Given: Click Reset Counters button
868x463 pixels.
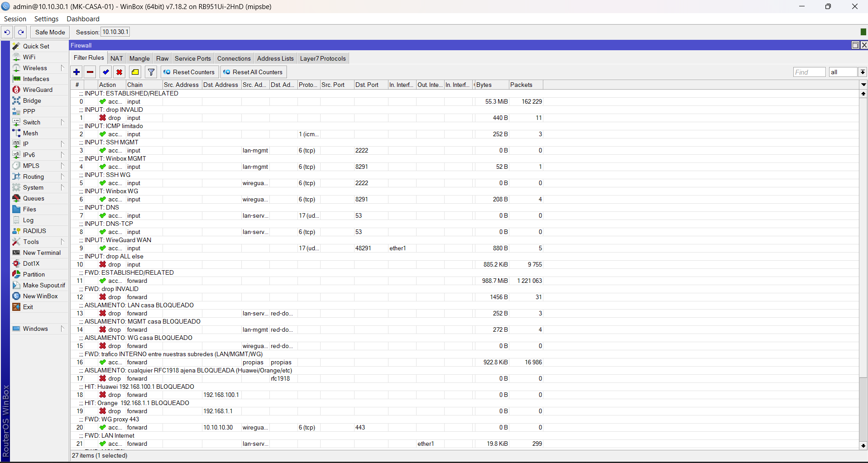Looking at the screenshot, I should point(189,72).
